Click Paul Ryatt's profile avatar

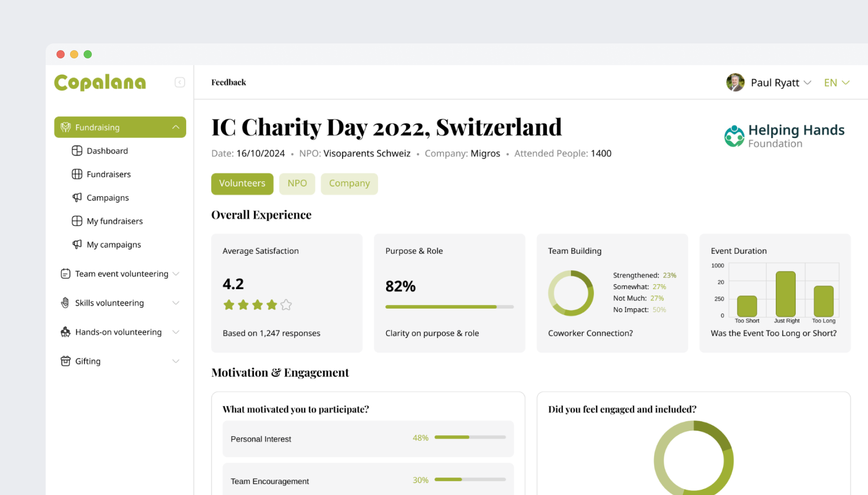(x=735, y=82)
